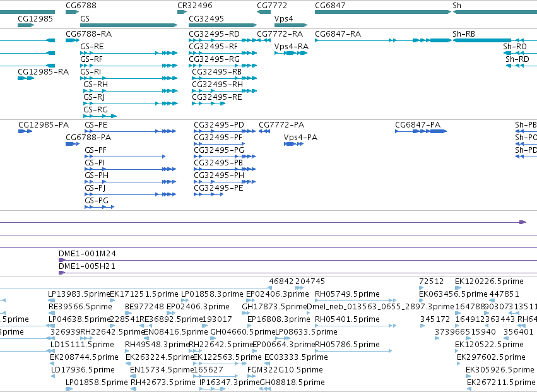Select BAC clone DME1-001M24
Screen dimensions: 537x392
(x=87, y=254)
